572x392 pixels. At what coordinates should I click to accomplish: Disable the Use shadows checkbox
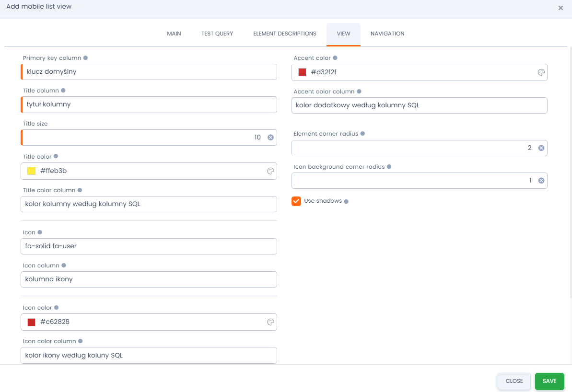tap(296, 201)
